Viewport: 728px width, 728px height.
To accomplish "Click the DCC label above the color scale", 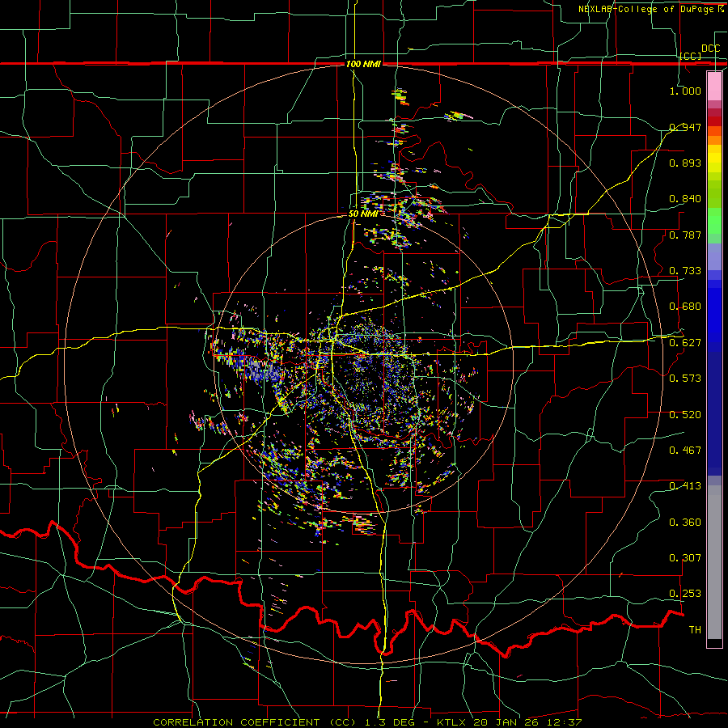I will click(711, 49).
